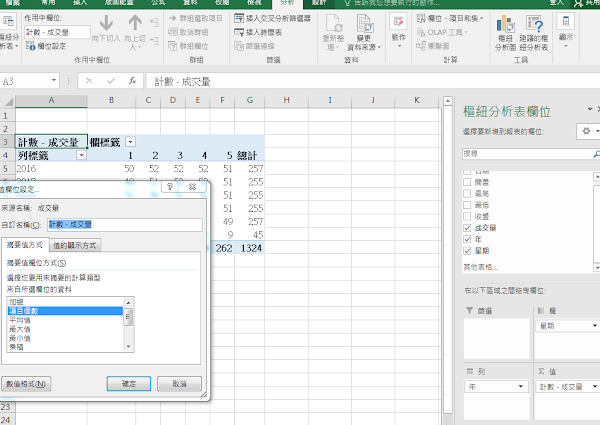Open the 顯示 show icon
This screenshot has height=425, width=600.
click(566, 21)
